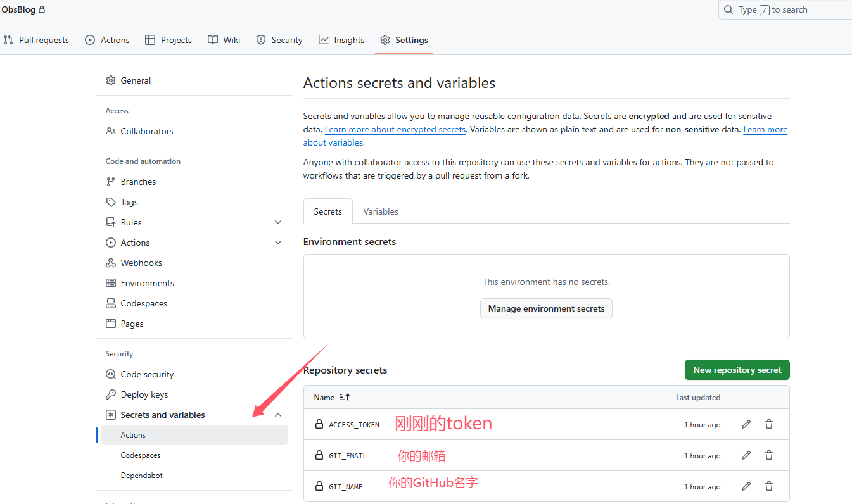This screenshot has width=852, height=504.
Task: Switch to the Secrets tab
Action: (x=327, y=211)
